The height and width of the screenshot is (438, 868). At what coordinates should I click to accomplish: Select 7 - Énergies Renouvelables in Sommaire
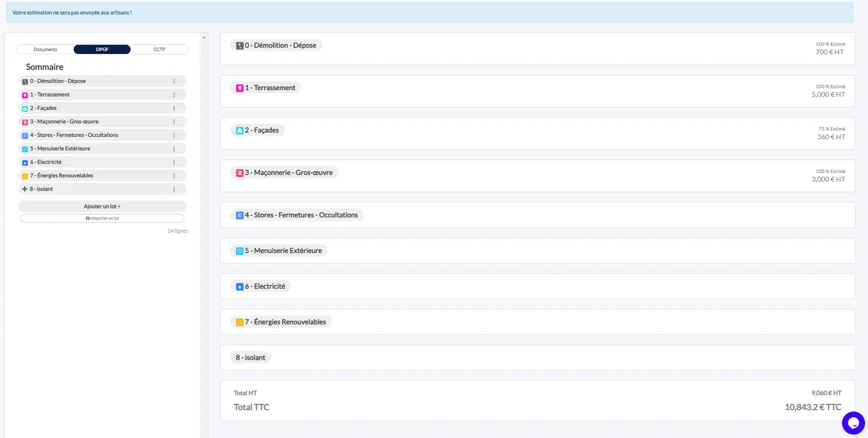[x=102, y=176]
